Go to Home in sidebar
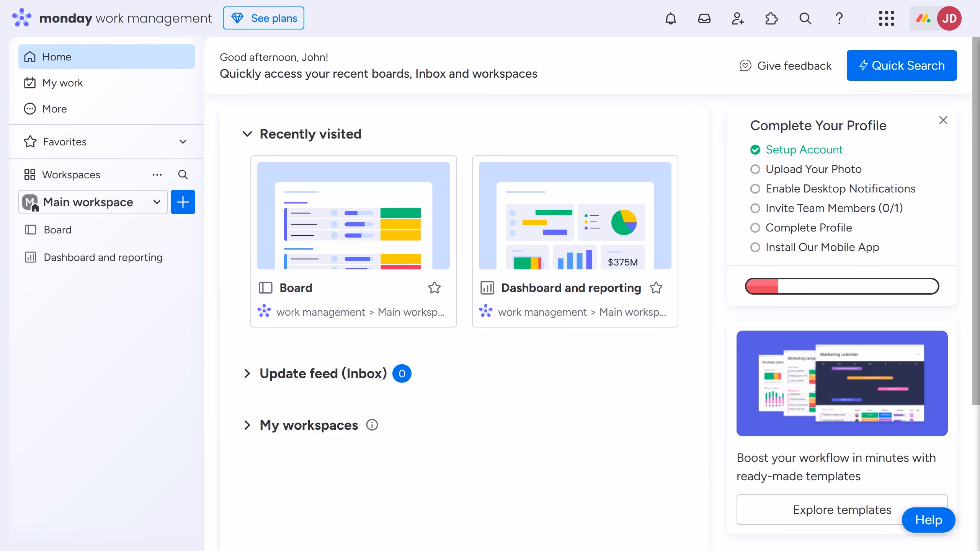The width and height of the screenshot is (980, 551). coord(107,57)
